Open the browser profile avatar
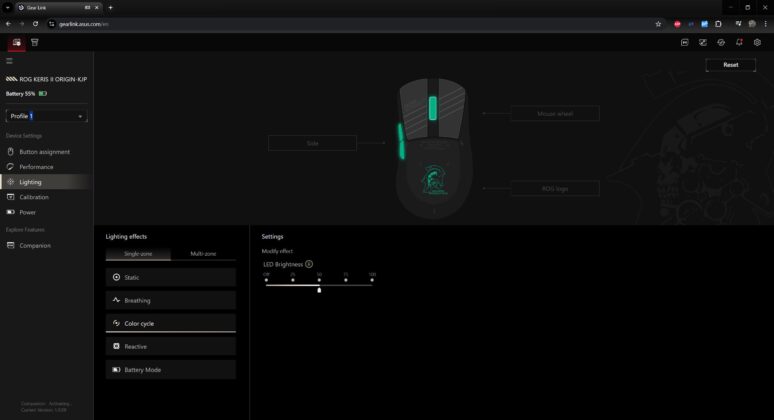 752,24
